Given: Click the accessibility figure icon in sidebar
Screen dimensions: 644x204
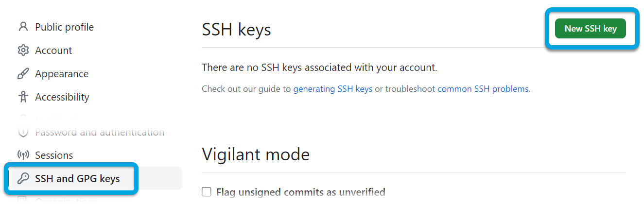Looking at the screenshot, I should (23, 97).
